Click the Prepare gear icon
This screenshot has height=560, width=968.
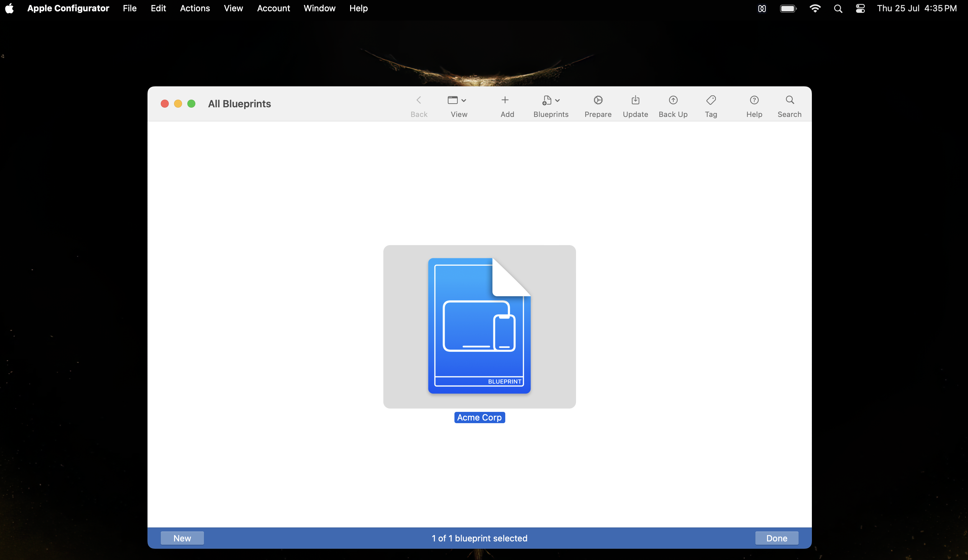click(x=598, y=100)
